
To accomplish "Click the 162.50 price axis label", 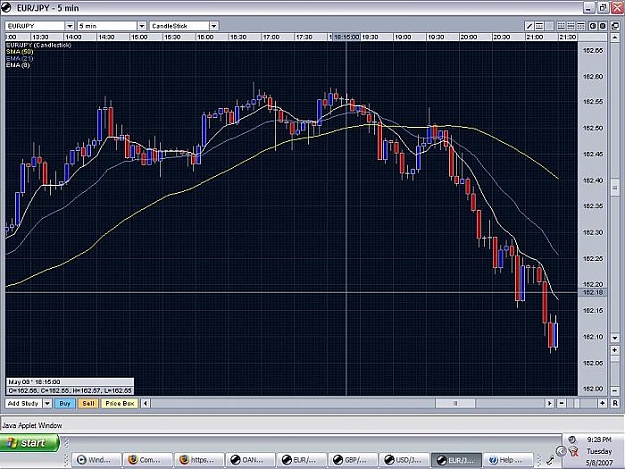I will coord(593,128).
